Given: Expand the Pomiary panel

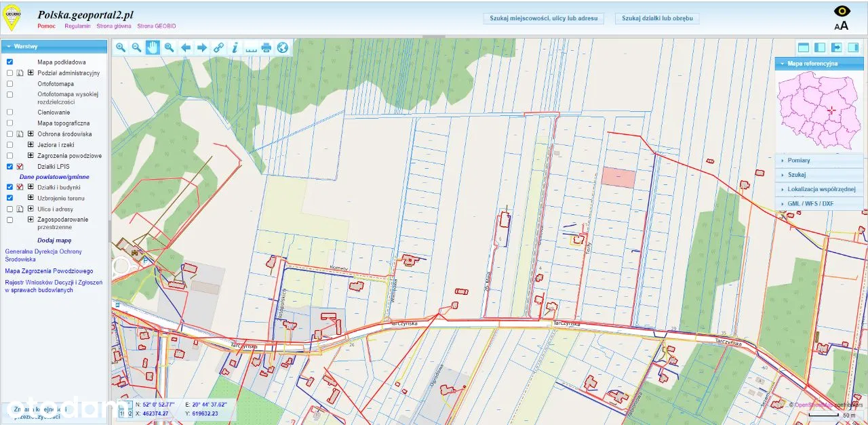Looking at the screenshot, I should click(819, 161).
